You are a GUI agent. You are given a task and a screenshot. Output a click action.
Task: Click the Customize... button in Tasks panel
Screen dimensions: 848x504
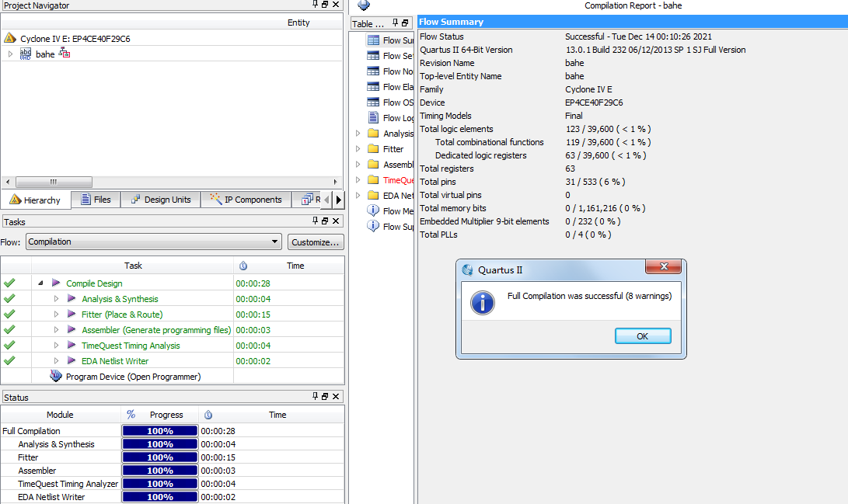tap(316, 242)
